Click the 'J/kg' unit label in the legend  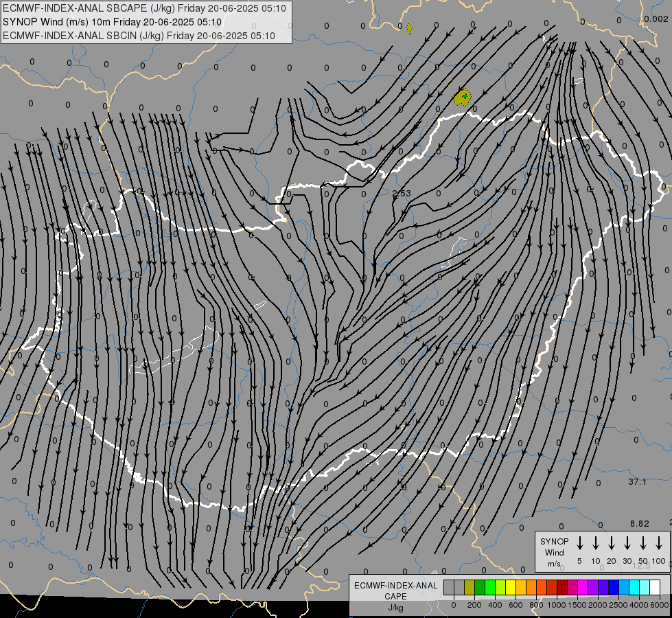click(395, 608)
